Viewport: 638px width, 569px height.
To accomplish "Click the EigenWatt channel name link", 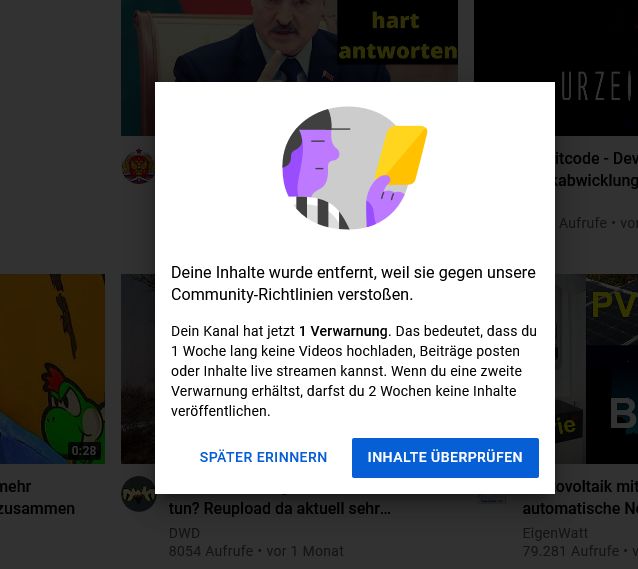I will point(555,533).
